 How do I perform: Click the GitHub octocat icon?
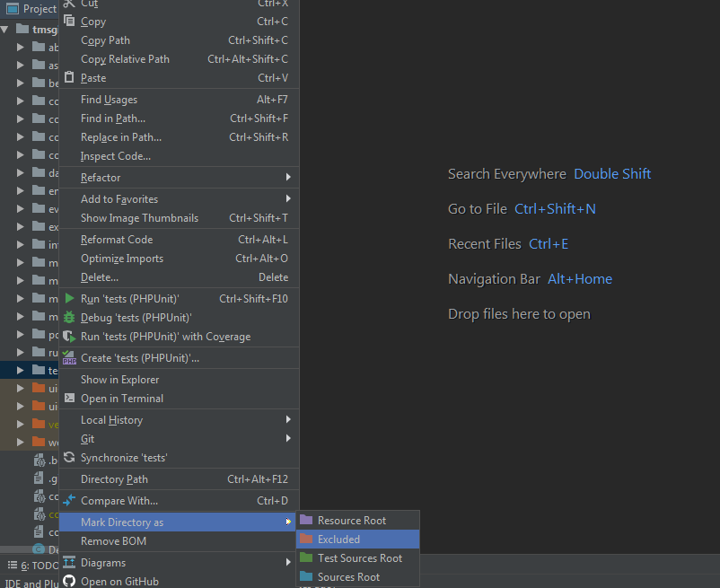[69, 581]
